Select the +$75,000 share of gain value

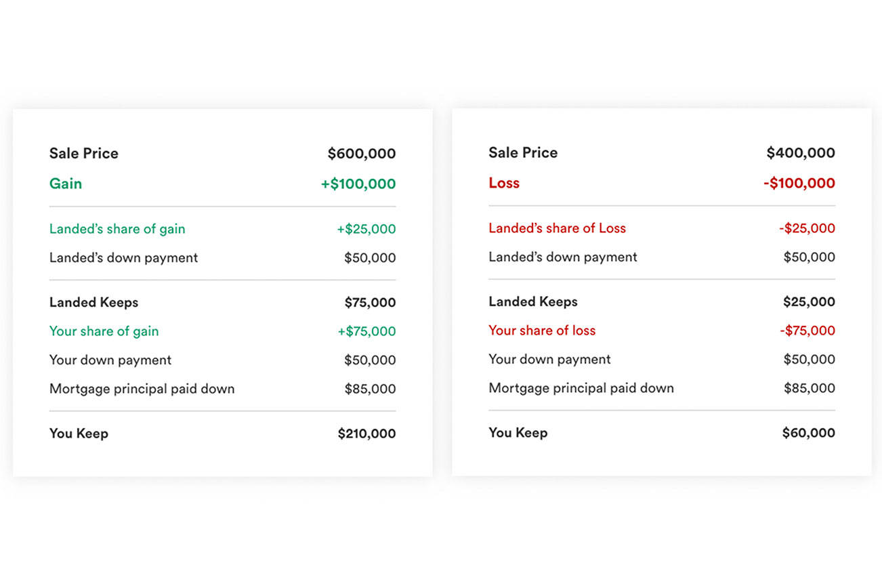pyautogui.click(x=366, y=331)
